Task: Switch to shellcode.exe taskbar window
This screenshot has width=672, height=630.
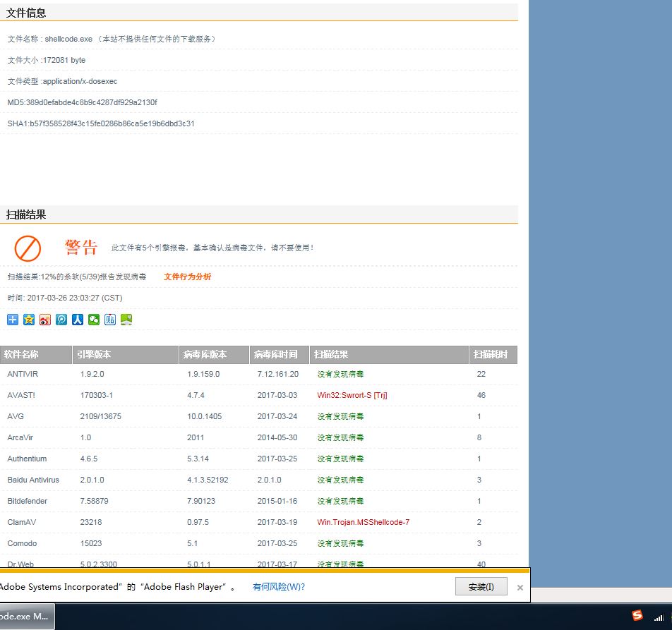Action: (x=27, y=617)
